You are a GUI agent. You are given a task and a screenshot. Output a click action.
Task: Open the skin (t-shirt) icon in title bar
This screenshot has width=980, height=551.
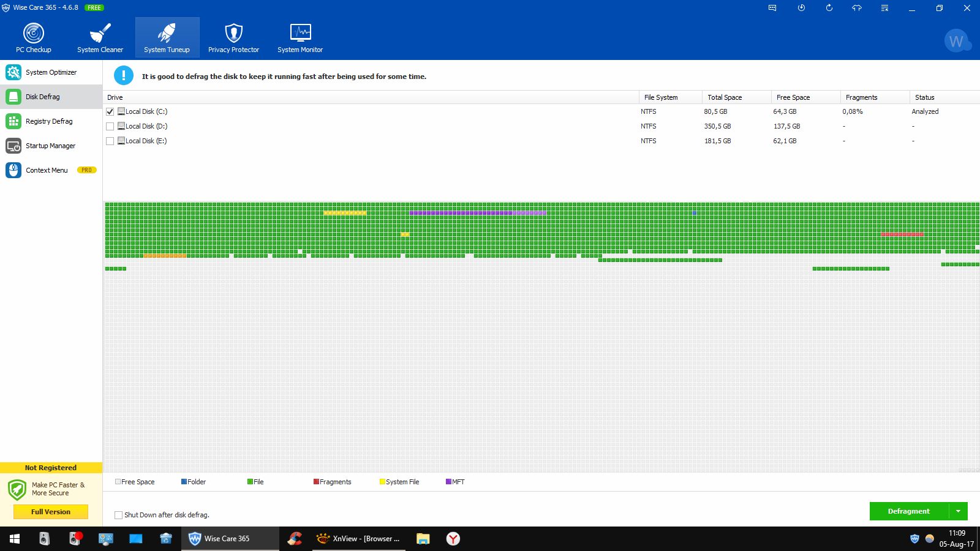pyautogui.click(x=857, y=8)
